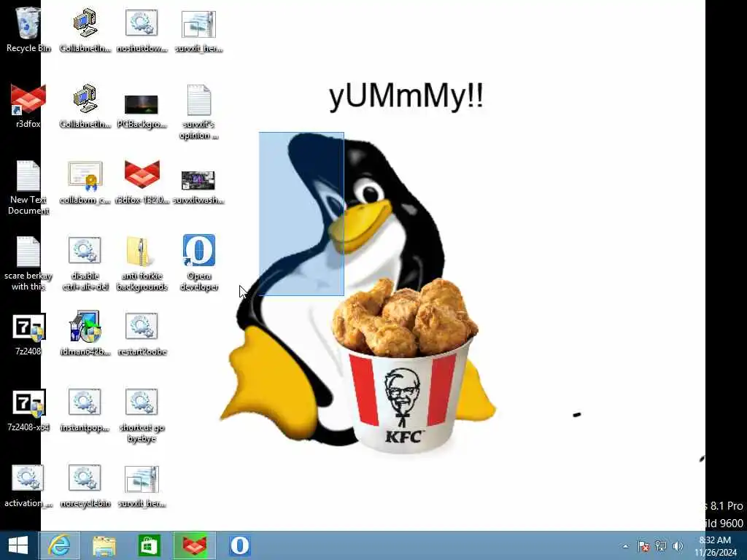Select the instantpop... file icon
747x560 pixels.
point(85,410)
